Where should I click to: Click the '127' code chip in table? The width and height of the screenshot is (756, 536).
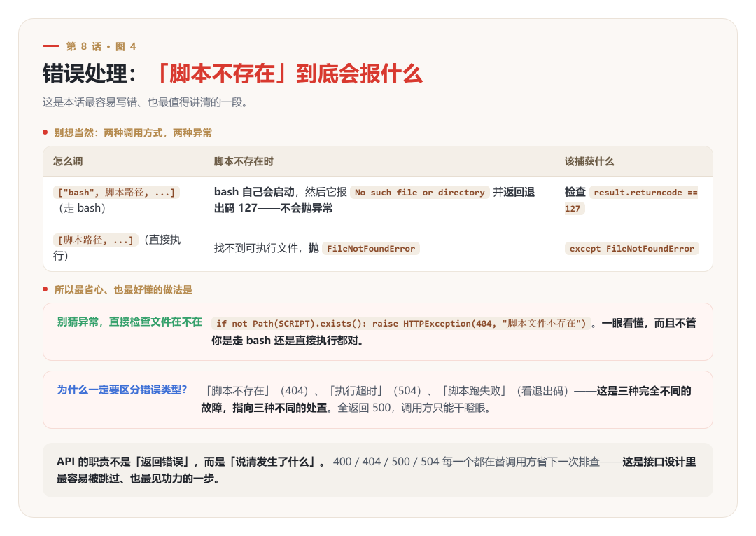(x=574, y=208)
